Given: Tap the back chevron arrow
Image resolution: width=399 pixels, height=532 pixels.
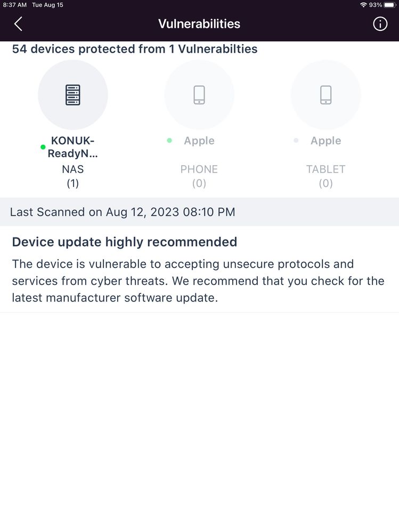Looking at the screenshot, I should [18, 24].
